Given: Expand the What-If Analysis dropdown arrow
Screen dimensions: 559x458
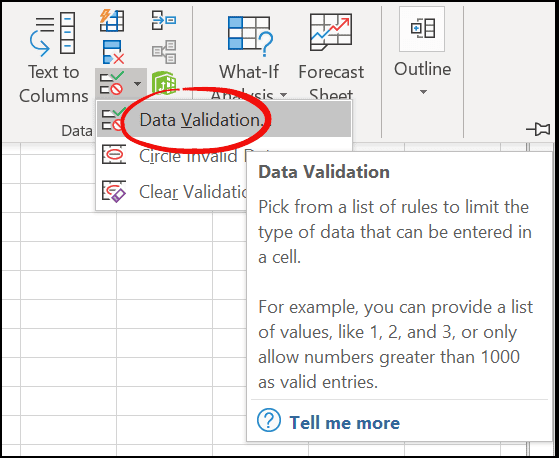Looking at the screenshot, I should [283, 95].
